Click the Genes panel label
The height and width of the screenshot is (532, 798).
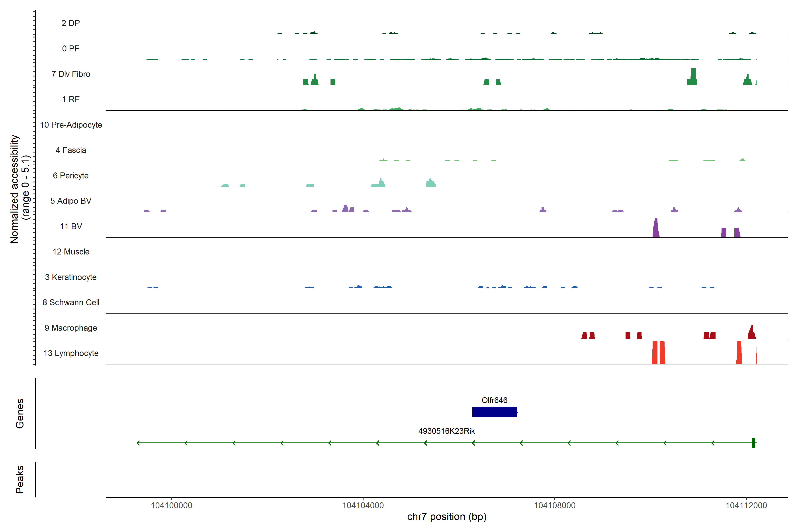point(20,413)
